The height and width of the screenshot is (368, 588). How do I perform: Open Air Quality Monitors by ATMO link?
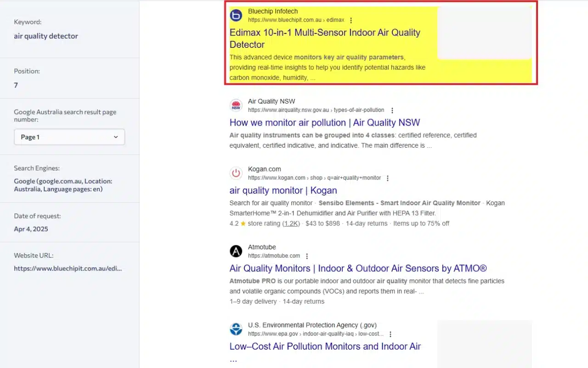tap(358, 269)
